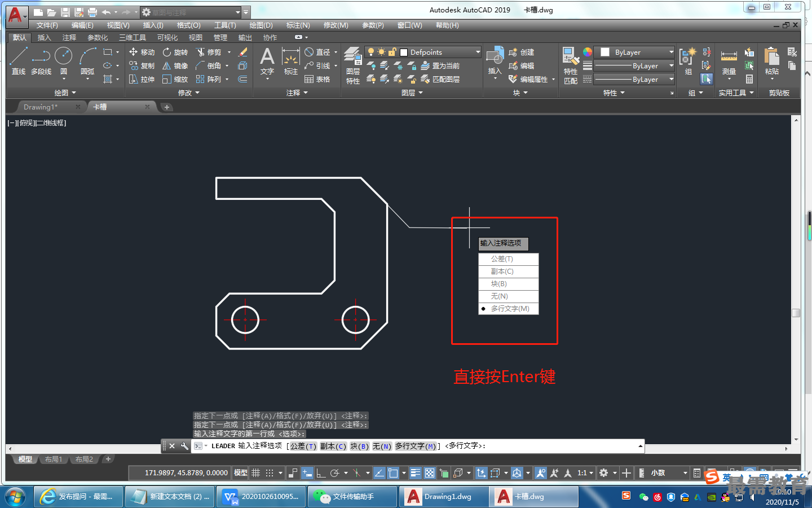The height and width of the screenshot is (508, 812).
Task: Click the 创建 create block icon
Action: pyautogui.click(x=522, y=52)
